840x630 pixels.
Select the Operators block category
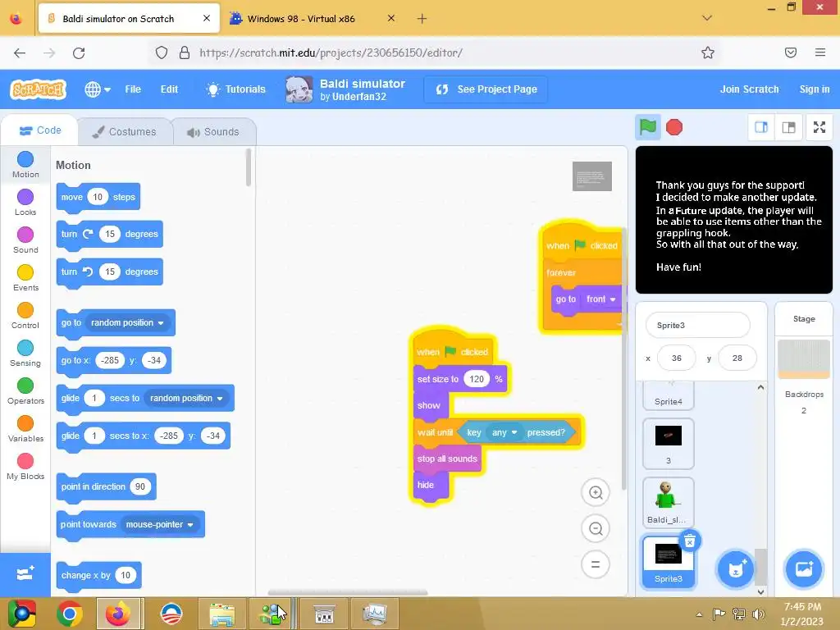(x=25, y=391)
